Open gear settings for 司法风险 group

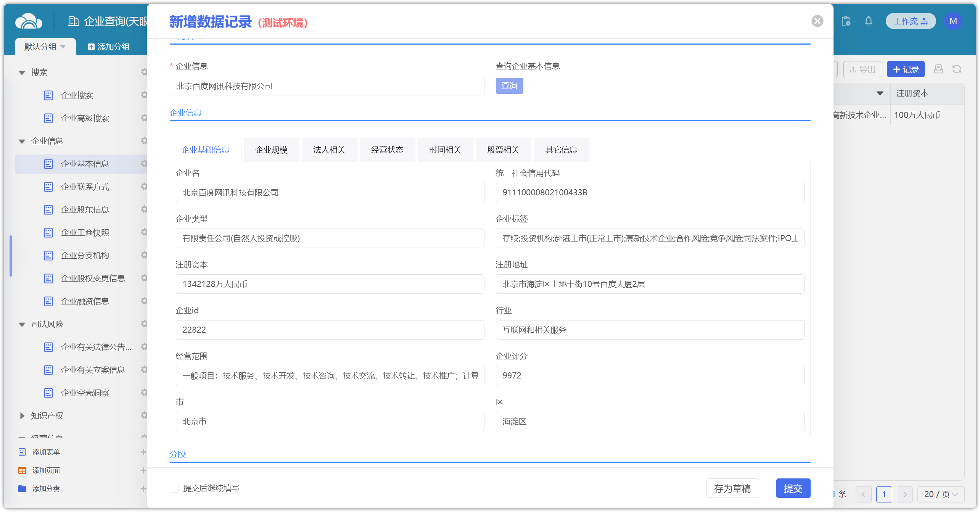pyautogui.click(x=144, y=324)
